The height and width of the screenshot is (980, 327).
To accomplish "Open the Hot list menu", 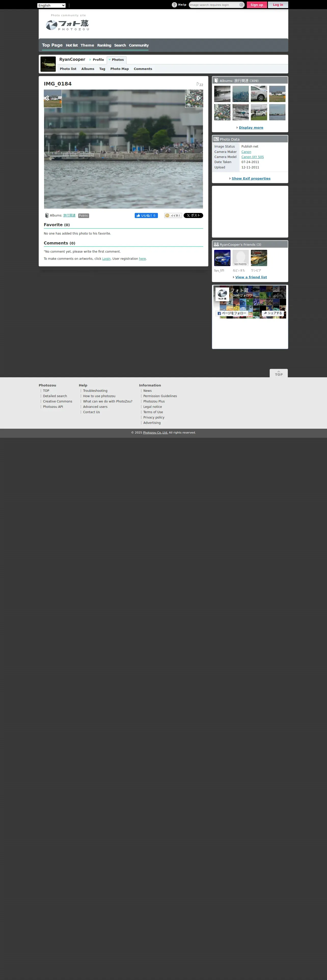I will click(72, 45).
